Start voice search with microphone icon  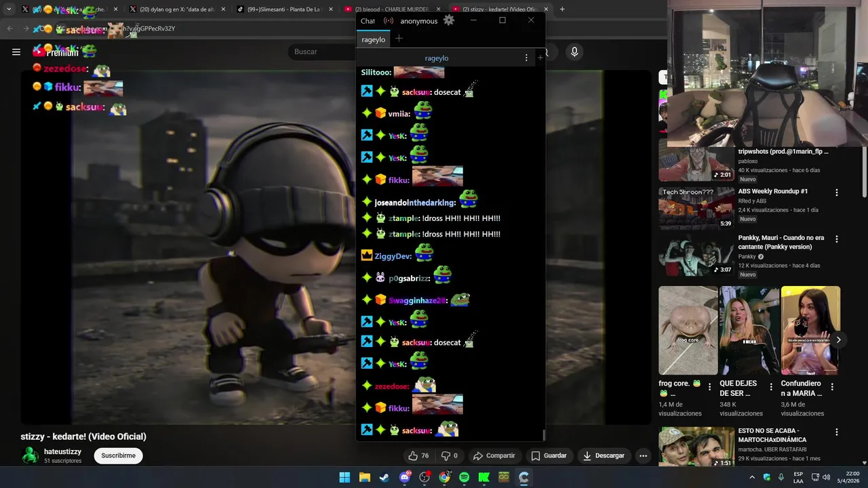pos(574,52)
